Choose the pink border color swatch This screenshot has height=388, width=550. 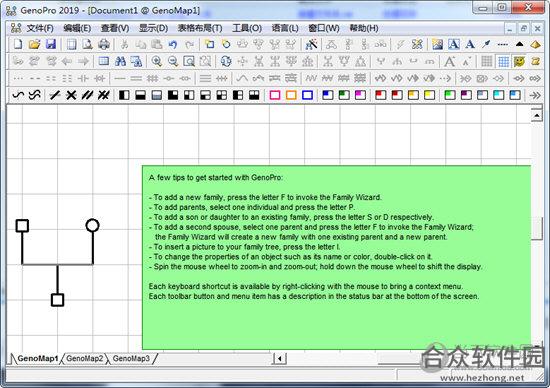pyautogui.click(x=275, y=95)
